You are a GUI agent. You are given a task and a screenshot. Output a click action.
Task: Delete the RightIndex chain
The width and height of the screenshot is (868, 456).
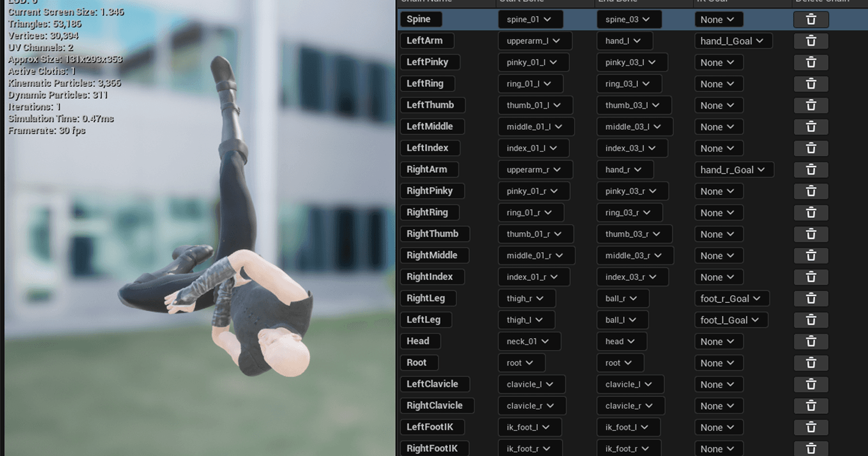811,277
